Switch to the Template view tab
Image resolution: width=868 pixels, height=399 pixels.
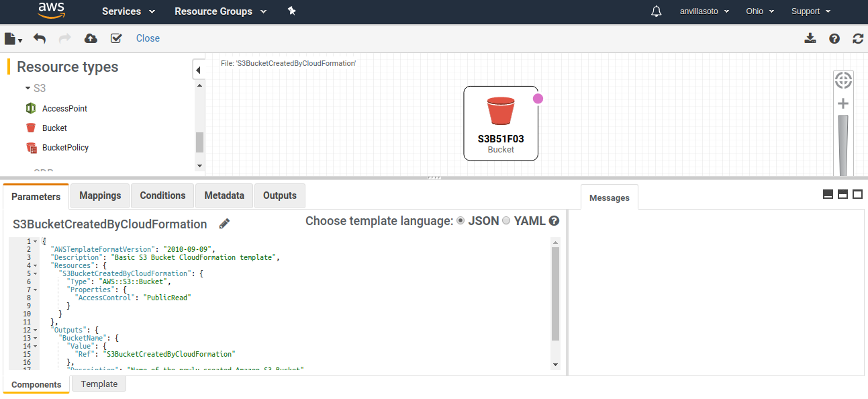point(99,384)
